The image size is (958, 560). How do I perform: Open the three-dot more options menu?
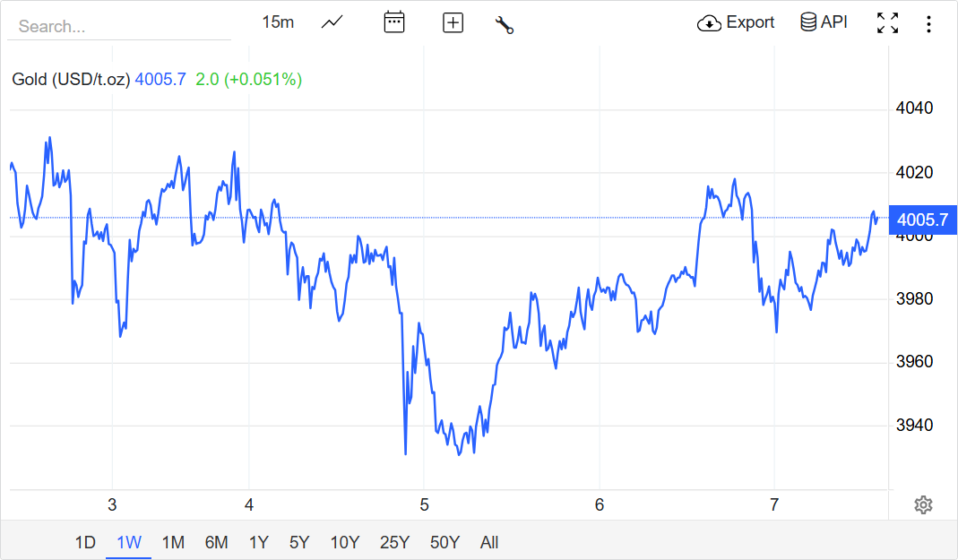coord(929,23)
